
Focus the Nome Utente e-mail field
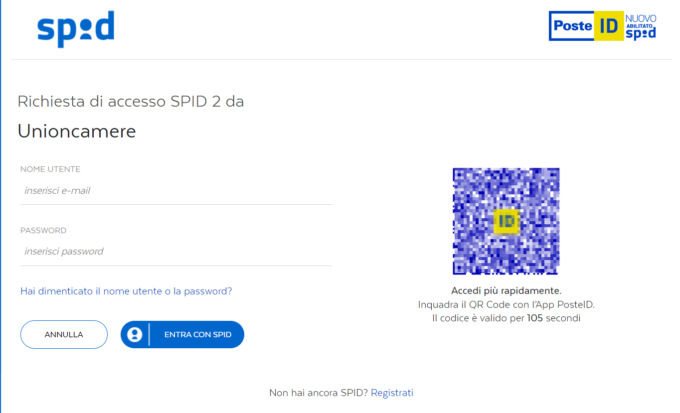176,191
